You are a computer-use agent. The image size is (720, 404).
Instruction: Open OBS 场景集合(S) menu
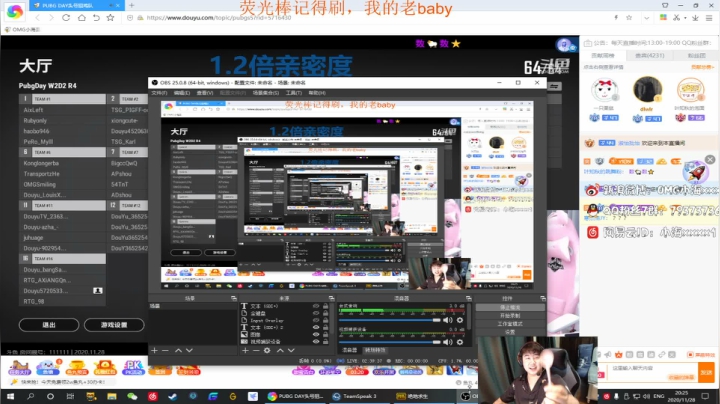266,93
